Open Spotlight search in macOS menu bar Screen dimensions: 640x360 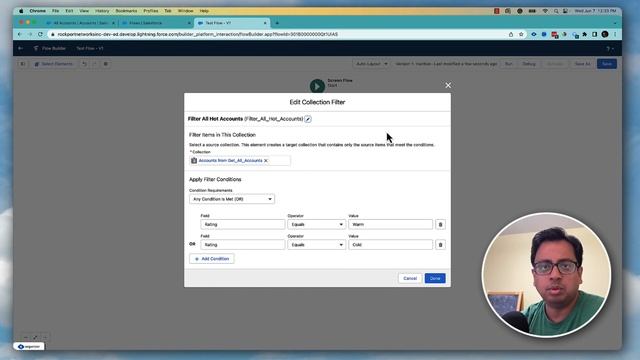pos(556,11)
